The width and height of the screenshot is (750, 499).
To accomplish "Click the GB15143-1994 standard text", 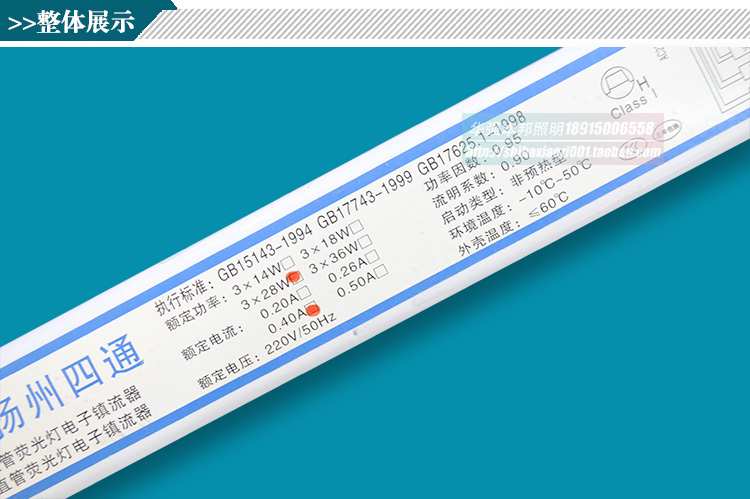I will point(265,253).
